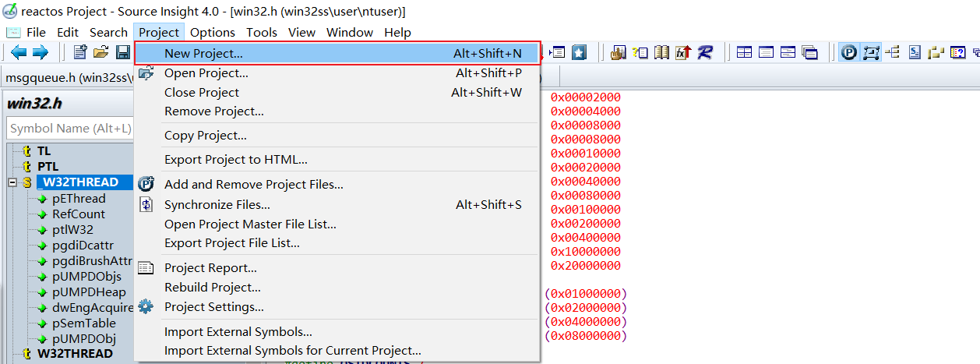This screenshot has height=364, width=980.
Task: Select the PTL symbol in tree
Action: 48,167
